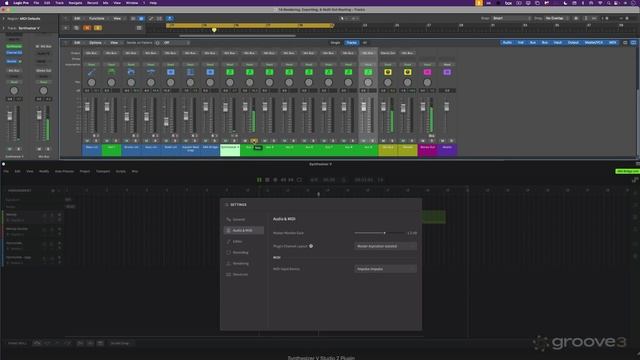The width and height of the screenshot is (640, 360).
Task: Open the macOS Window menu
Action: [x=132, y=3]
